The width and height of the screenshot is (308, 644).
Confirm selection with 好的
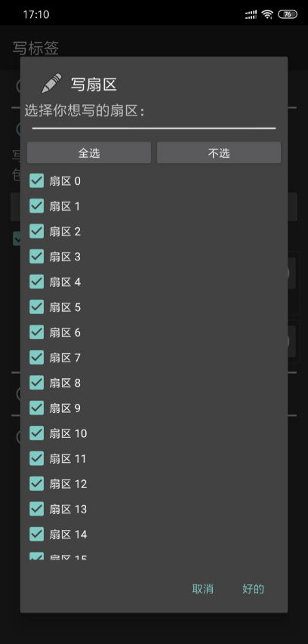[x=253, y=589]
